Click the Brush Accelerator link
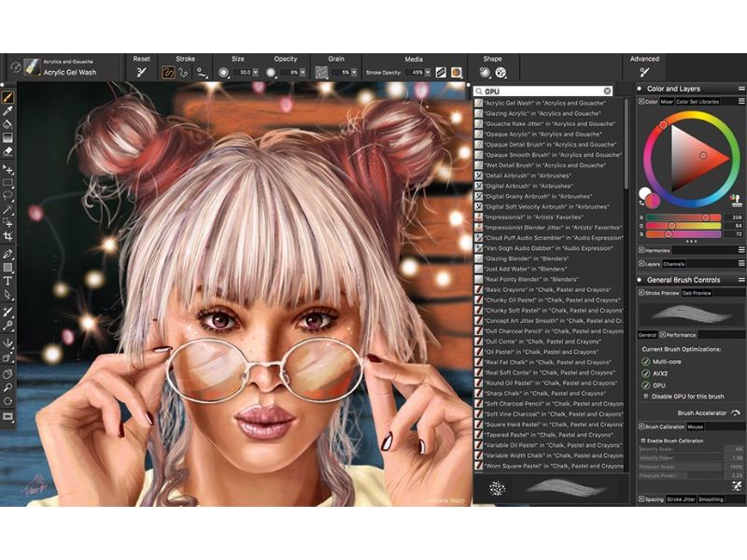 [x=702, y=413]
